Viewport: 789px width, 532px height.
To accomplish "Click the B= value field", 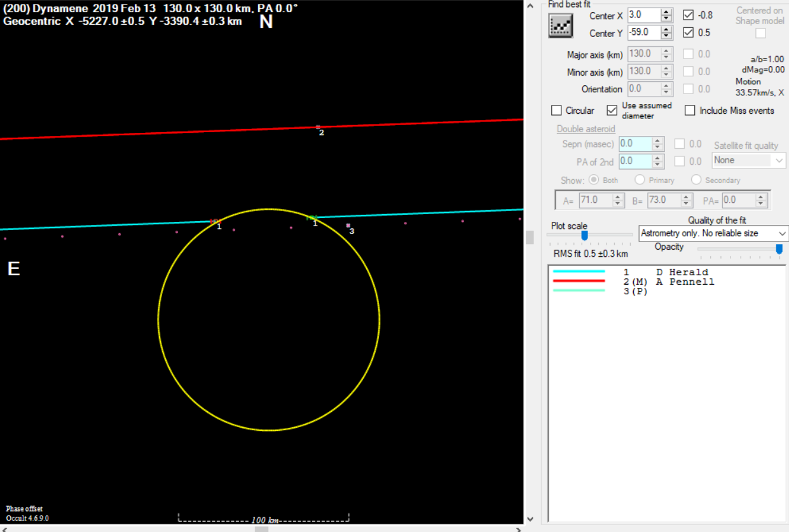I will pos(664,200).
